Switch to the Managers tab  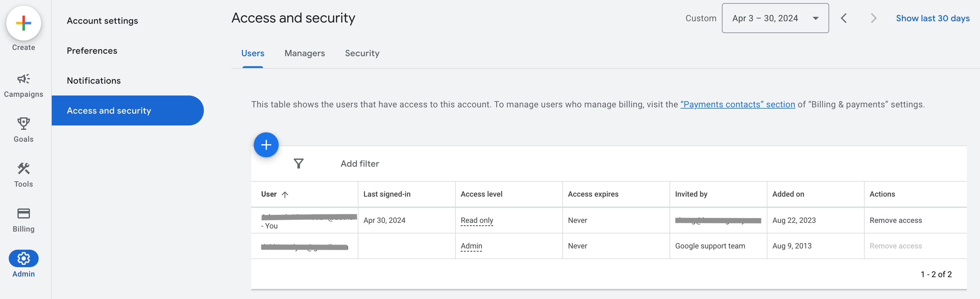click(x=304, y=53)
